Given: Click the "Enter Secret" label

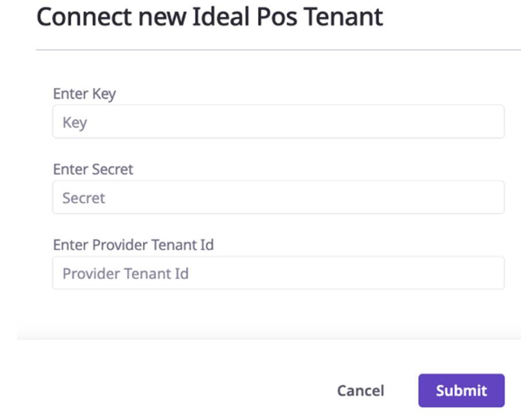Looking at the screenshot, I should point(93,169).
